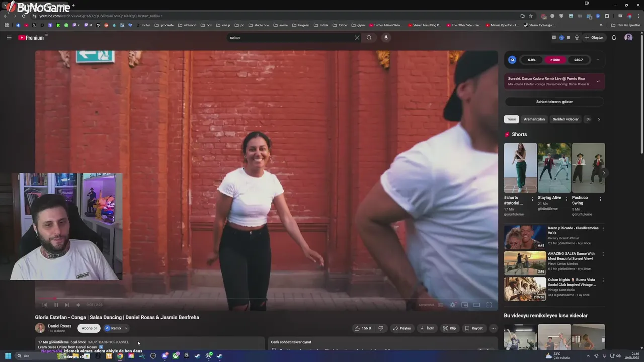Open Daniel Rosas channel name link
This screenshot has width=644, height=362.
59,326
